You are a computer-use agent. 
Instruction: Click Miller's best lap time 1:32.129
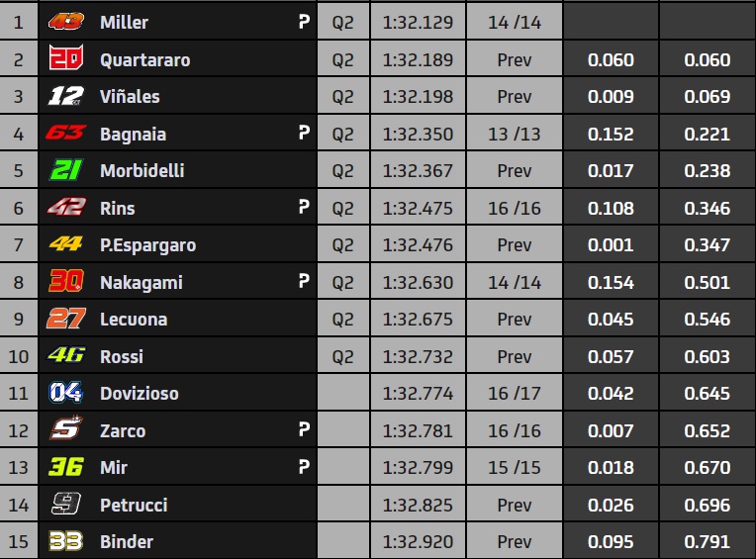(x=418, y=22)
